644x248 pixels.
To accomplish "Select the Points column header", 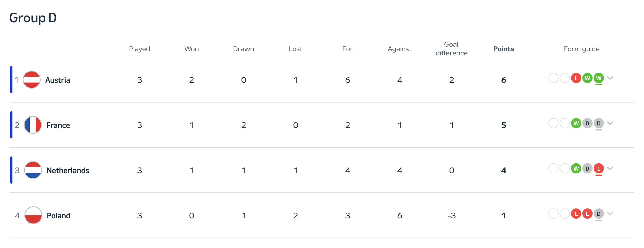I will pos(503,49).
